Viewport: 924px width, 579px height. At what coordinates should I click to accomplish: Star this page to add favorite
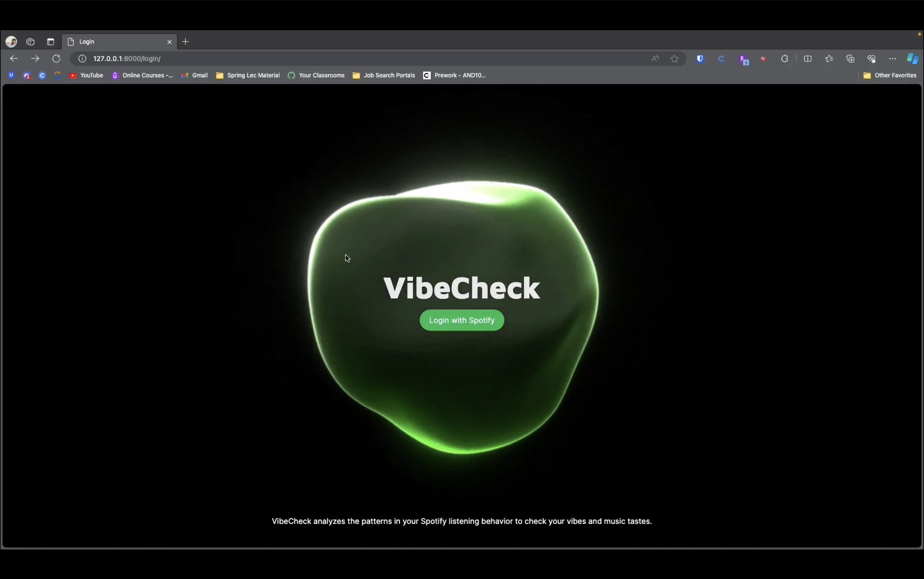pos(674,58)
